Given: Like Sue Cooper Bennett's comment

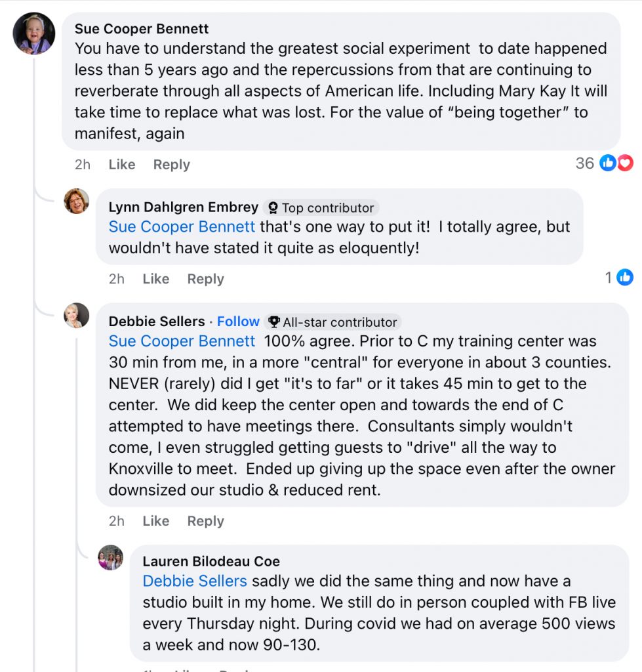Looking at the screenshot, I should click(121, 164).
